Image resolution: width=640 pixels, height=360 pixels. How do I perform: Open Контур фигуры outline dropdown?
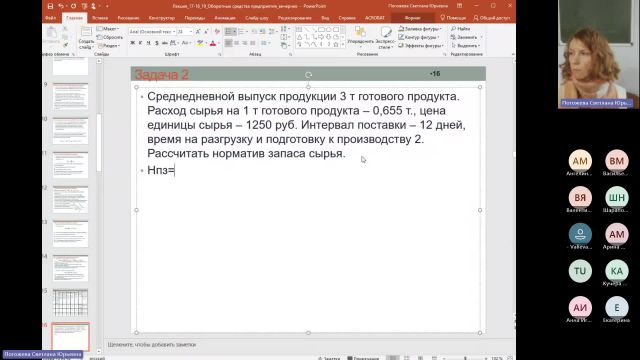[419, 38]
